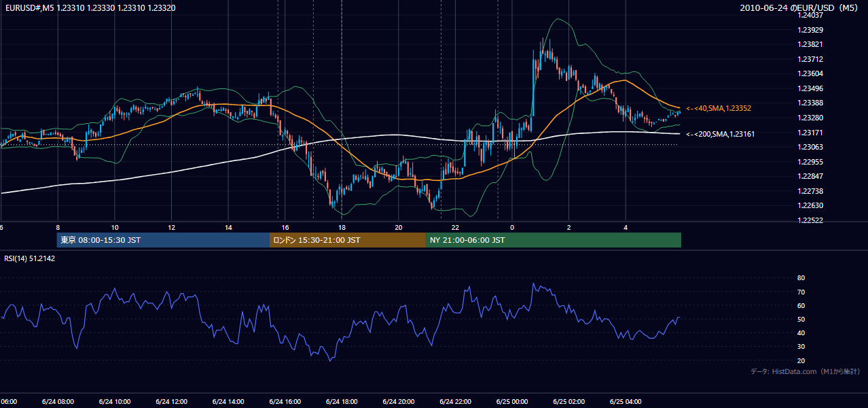Click the '<-<200,SMA,1.23161' white label

tap(721, 134)
